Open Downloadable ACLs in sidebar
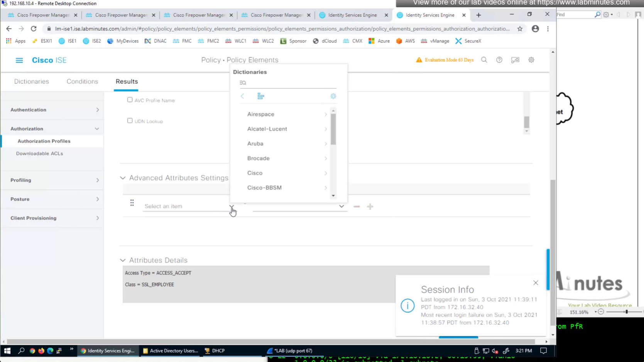This screenshot has height=362, width=644. [x=39, y=154]
